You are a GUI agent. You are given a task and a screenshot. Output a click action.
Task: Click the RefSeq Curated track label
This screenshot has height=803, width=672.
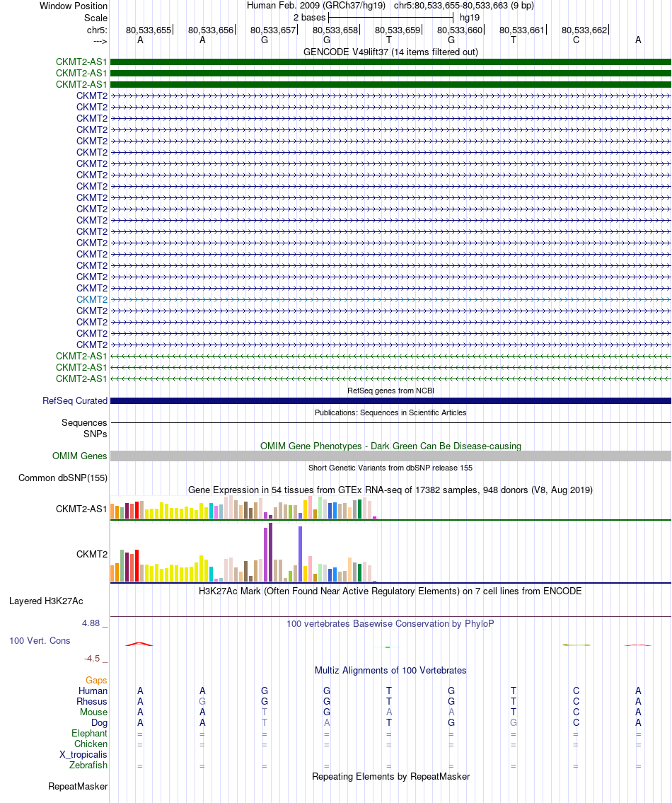(75, 400)
